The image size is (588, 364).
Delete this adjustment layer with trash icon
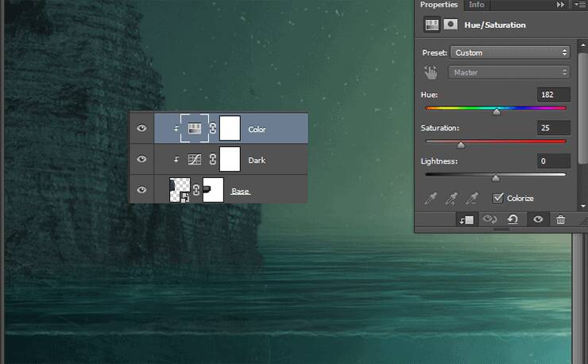(x=561, y=219)
